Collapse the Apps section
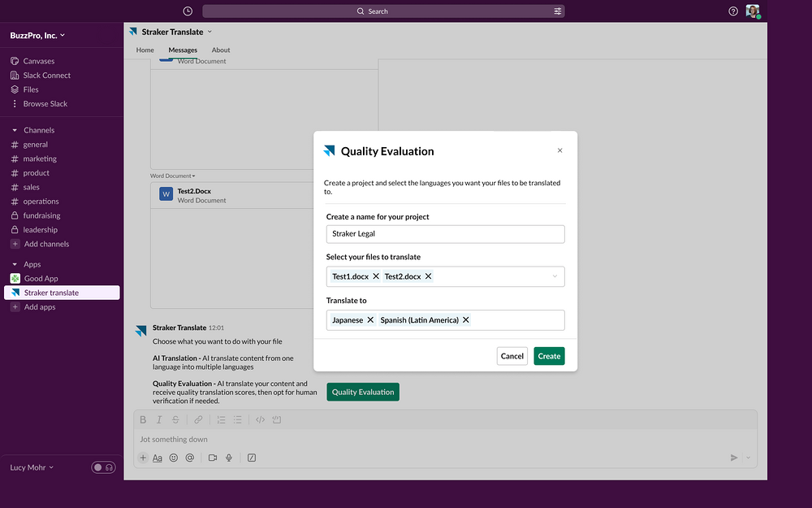The image size is (812, 508). (x=15, y=264)
